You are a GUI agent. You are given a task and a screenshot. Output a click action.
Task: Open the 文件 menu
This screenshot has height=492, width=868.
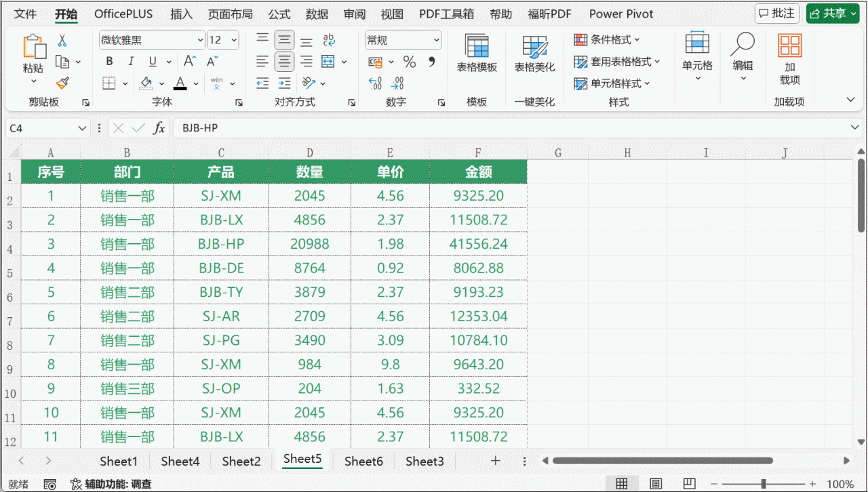26,14
